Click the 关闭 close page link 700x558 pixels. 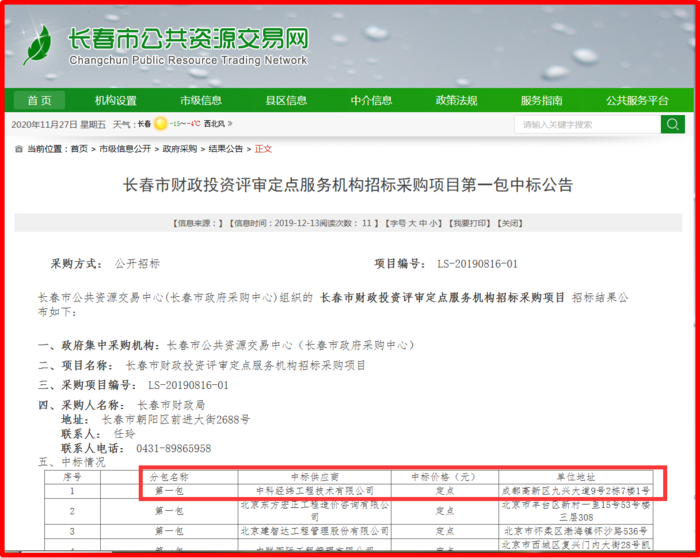(x=510, y=223)
